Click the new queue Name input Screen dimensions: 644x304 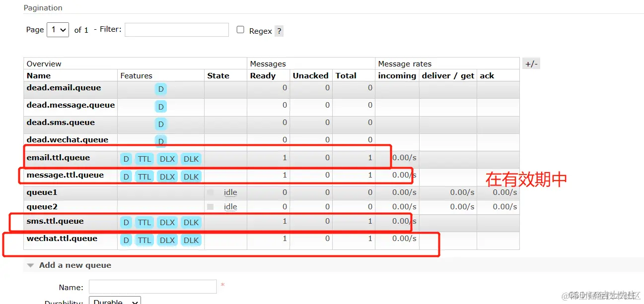coord(153,287)
